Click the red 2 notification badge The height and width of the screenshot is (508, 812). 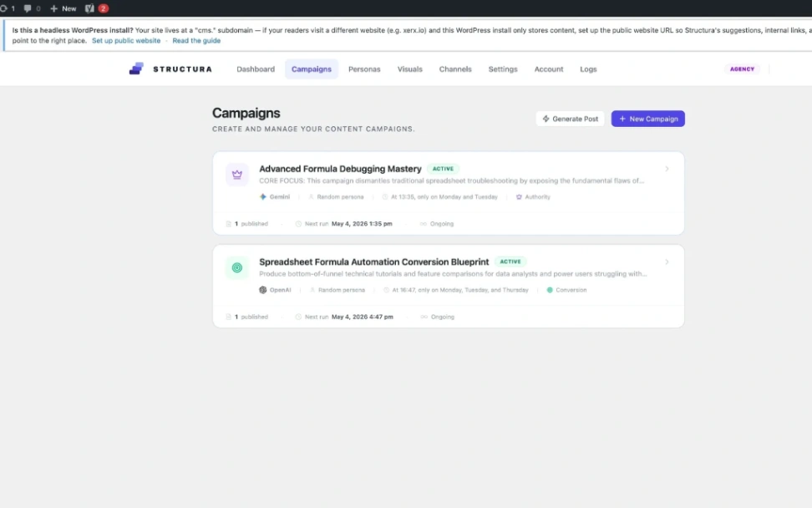point(104,8)
